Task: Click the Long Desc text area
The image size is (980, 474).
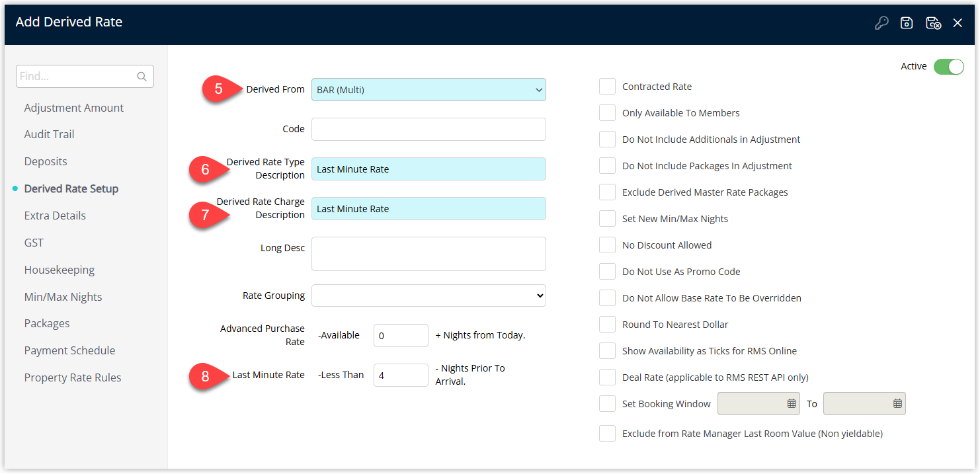Action: [429, 254]
